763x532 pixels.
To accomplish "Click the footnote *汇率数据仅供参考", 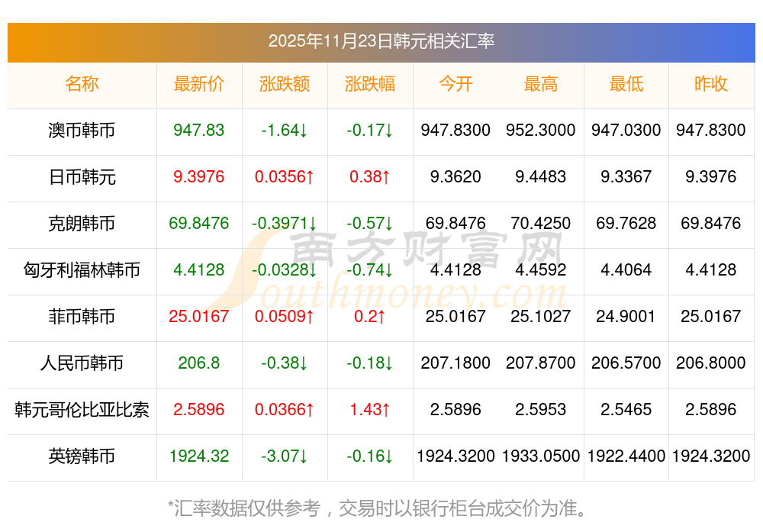I will (x=244, y=508).
